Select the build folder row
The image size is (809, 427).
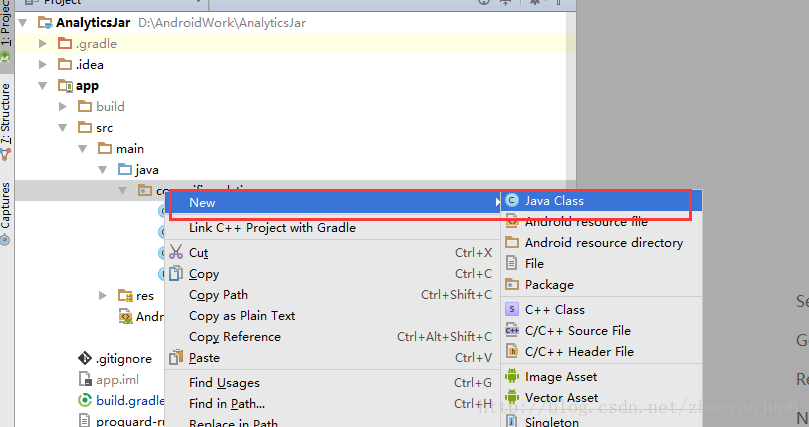[290, 106]
